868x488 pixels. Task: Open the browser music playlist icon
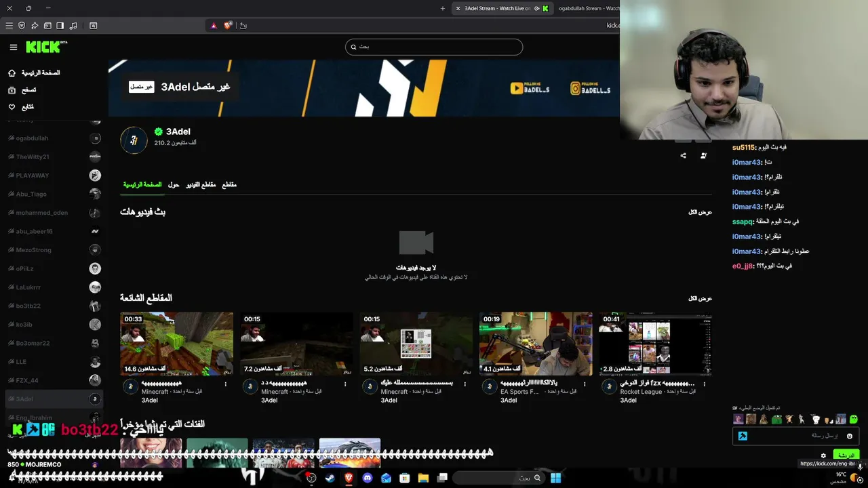pos(73,26)
